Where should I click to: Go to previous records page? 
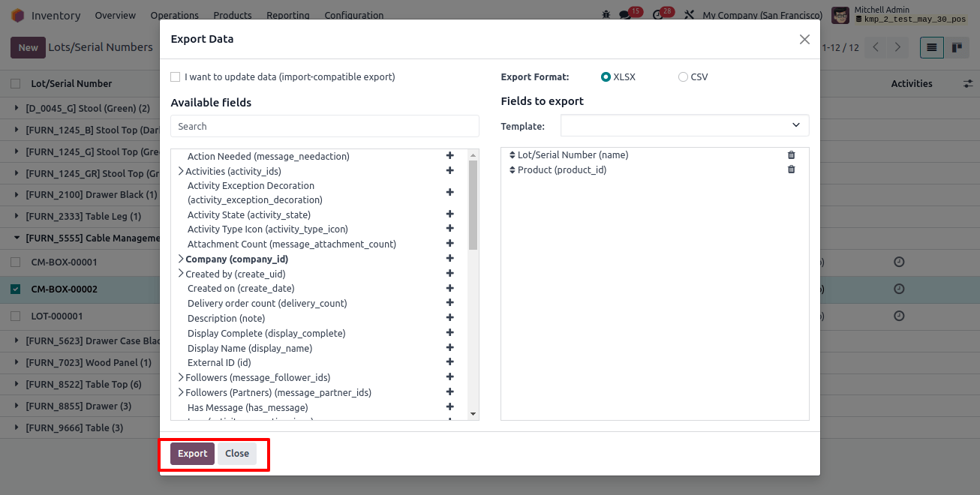[x=876, y=47]
